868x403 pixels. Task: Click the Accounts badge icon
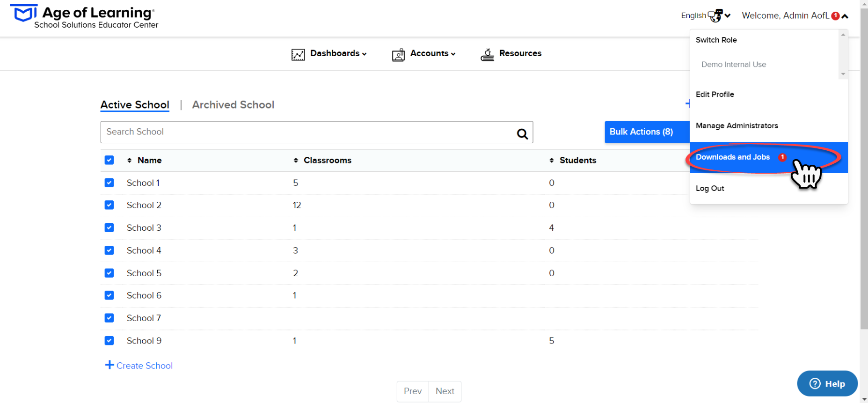398,55
